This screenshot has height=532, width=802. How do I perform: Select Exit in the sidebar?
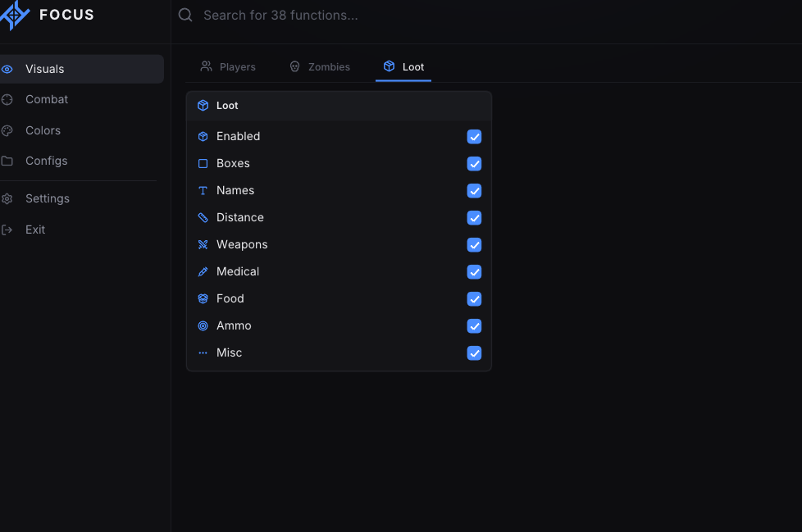(34, 230)
